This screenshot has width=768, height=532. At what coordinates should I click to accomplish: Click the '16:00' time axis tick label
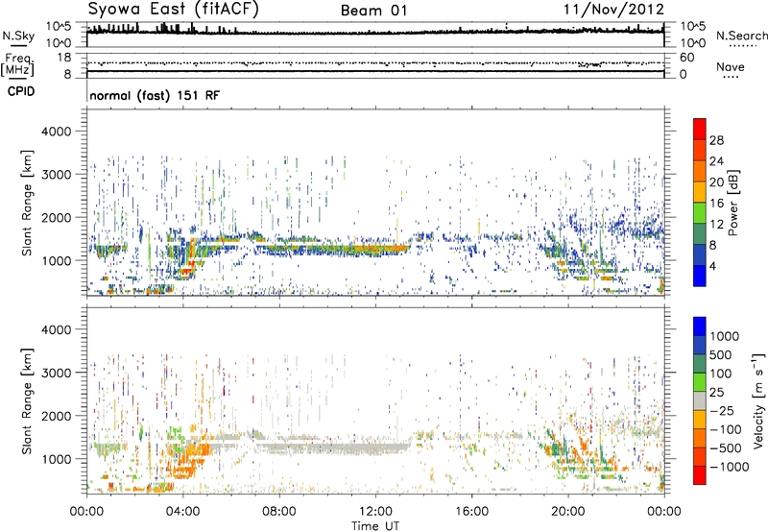tap(471, 512)
